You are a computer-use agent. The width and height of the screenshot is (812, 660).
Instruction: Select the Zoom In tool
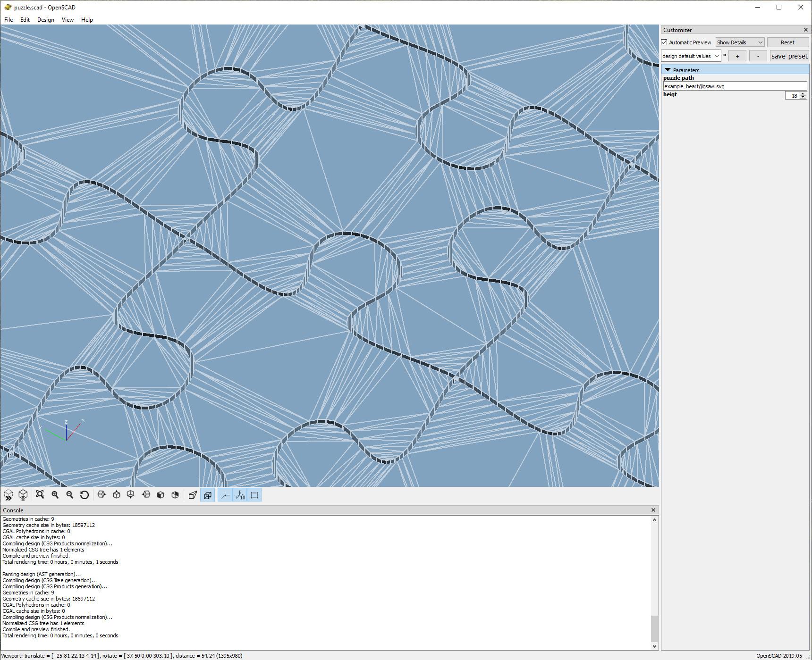(55, 495)
